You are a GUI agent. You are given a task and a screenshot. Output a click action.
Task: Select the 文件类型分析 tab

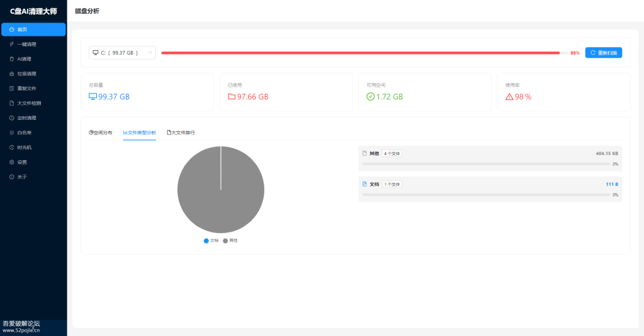pyautogui.click(x=140, y=133)
